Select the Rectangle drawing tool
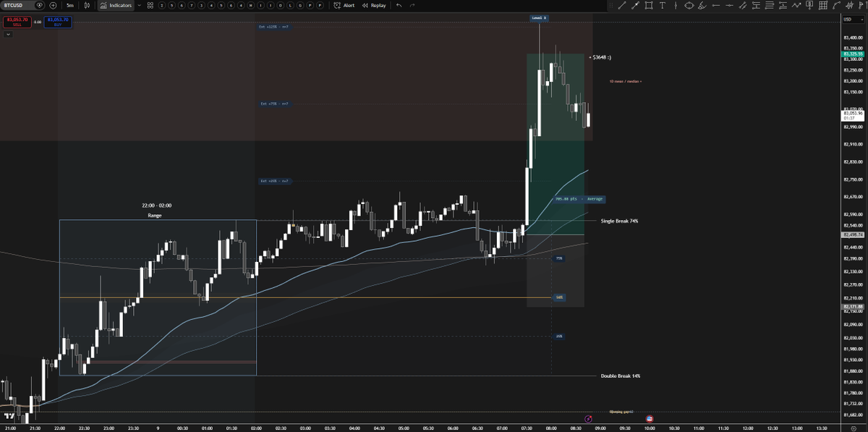Viewport: 868px width, 432px height. (x=649, y=5)
